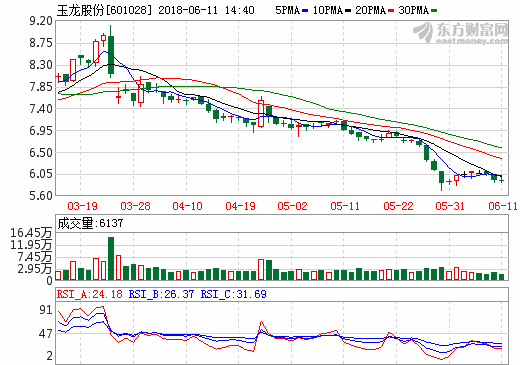The width and height of the screenshot is (520, 365).
Task: Click the 30PMA legend label
Action: click(414, 10)
